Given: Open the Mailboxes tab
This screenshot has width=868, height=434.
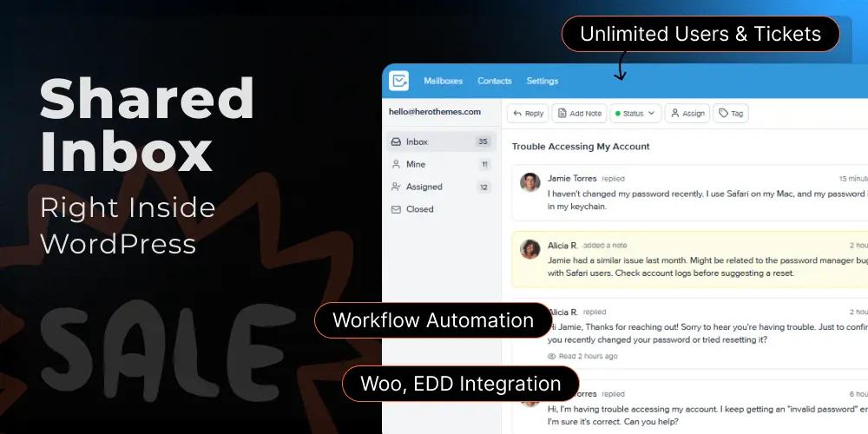Looking at the screenshot, I should tap(443, 81).
